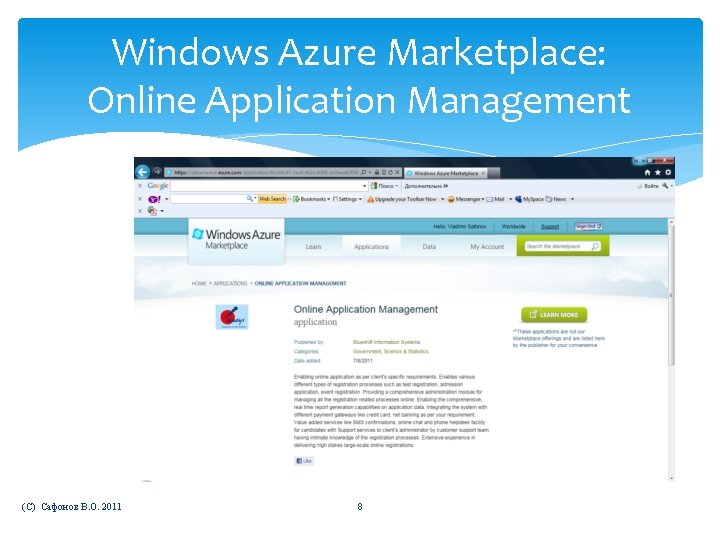Close the third toolbar with its X

pyautogui.click(x=140, y=211)
